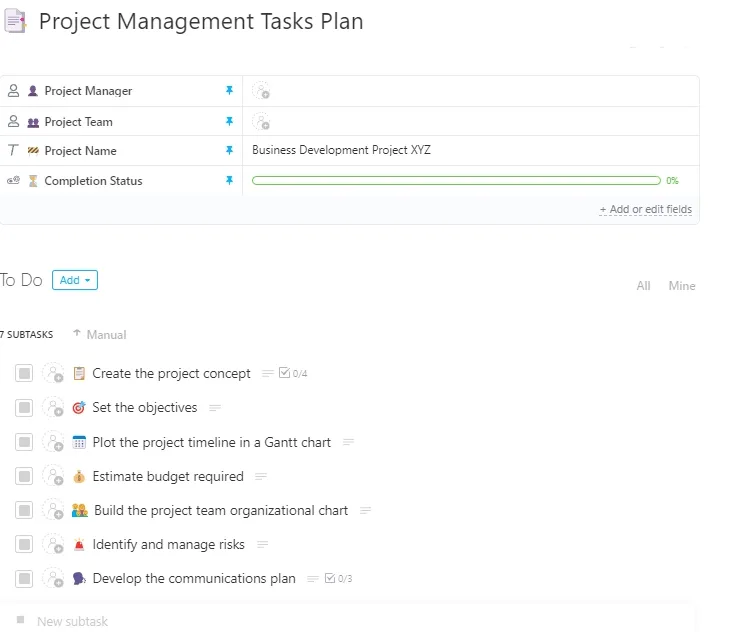
Task: Assign a user as Project Manager
Action: [x=261, y=91]
